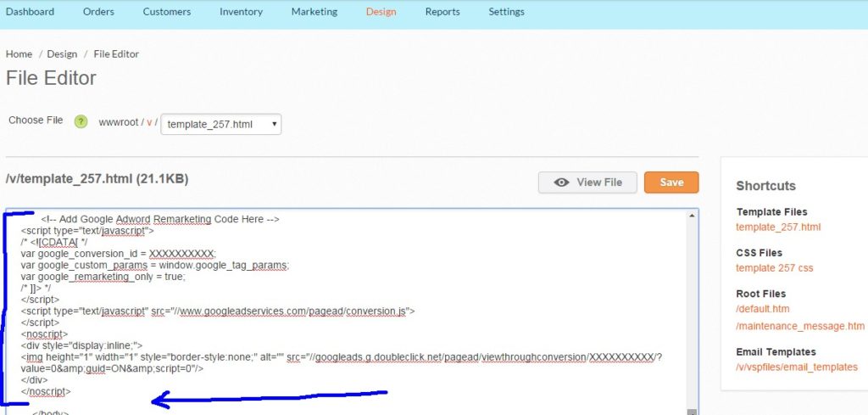Click the editor vertical scrollbar track
This screenshot has height=415, width=868.
(692, 313)
